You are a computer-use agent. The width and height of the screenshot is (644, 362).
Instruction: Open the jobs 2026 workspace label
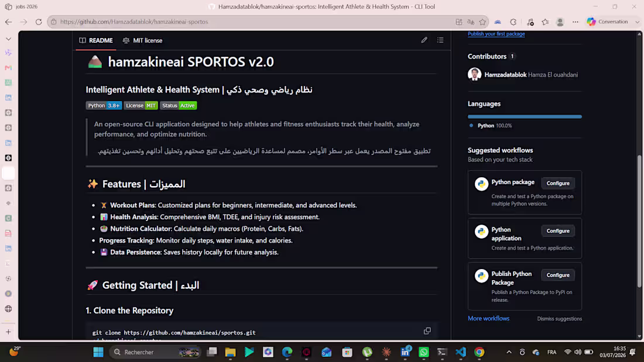pyautogui.click(x=26, y=6)
